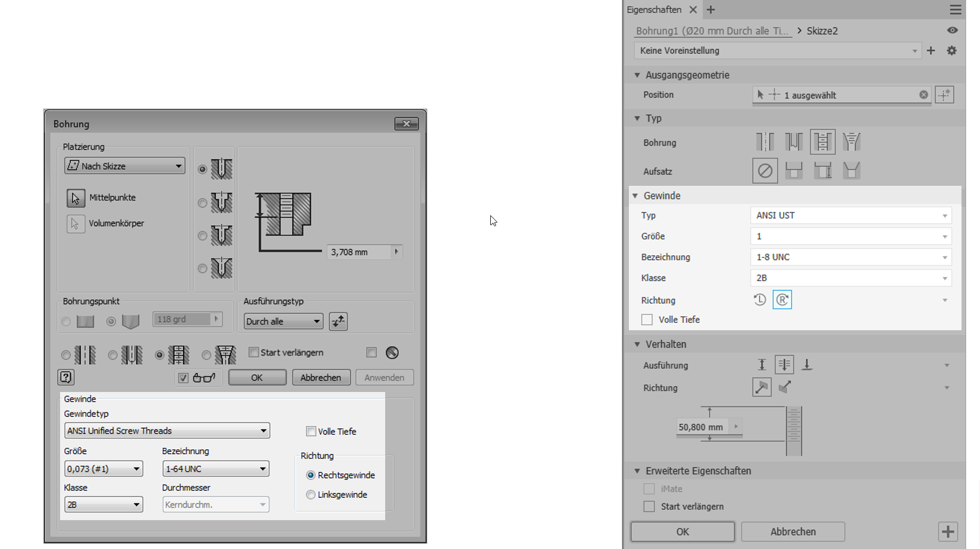Collapse the Verhalten section
Viewport: 980px width, 549px height.
click(x=637, y=344)
